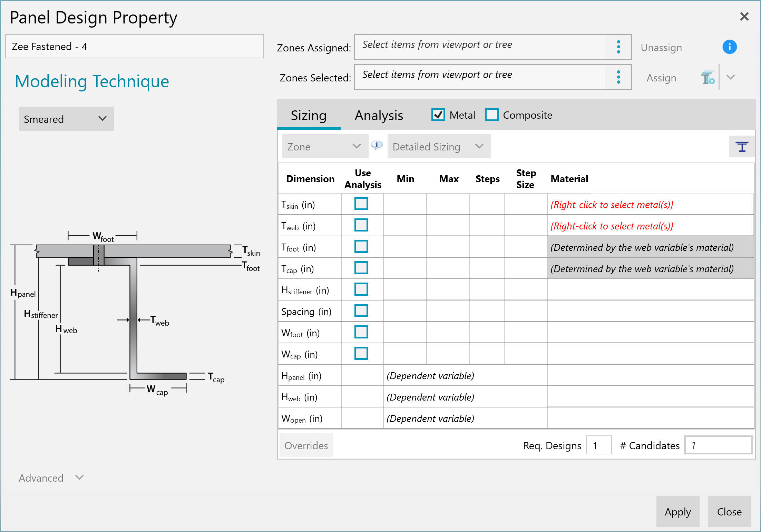Image resolution: width=761 pixels, height=532 pixels.
Task: Click the beam assign icon next to Assign
Action: tap(708, 78)
